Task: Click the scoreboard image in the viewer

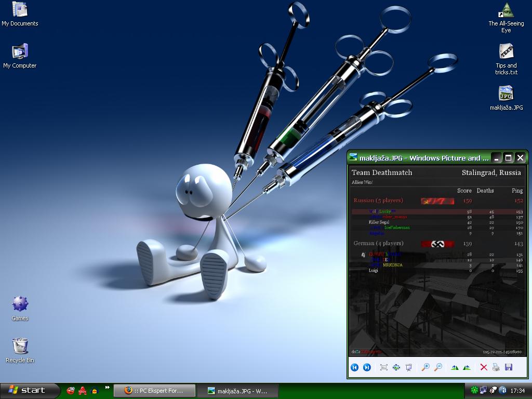Action: pos(437,261)
